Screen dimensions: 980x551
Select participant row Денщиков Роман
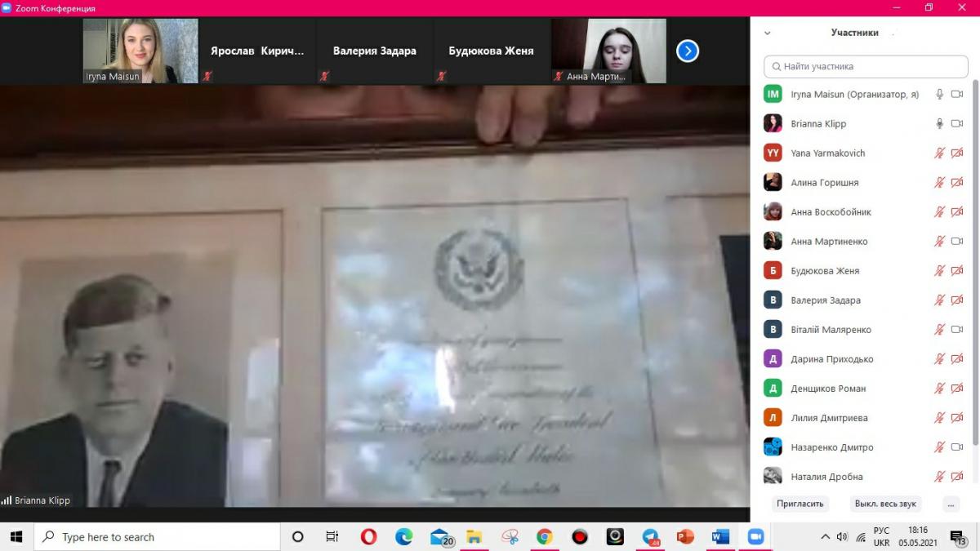(x=864, y=389)
